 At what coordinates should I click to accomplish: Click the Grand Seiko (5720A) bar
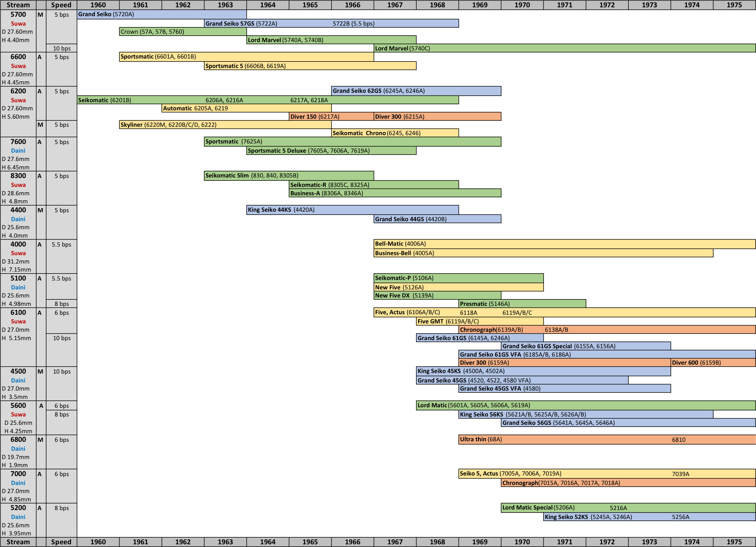click(162, 14)
